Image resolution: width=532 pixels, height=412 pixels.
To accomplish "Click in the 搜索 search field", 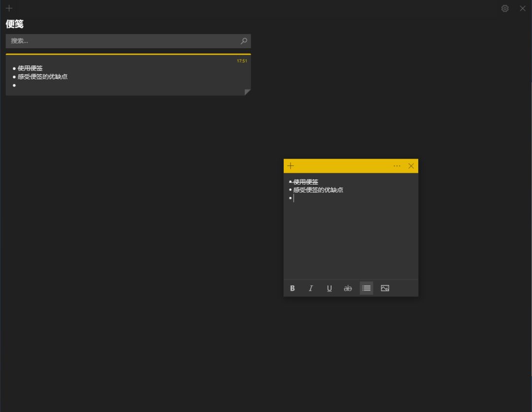I will (x=123, y=41).
